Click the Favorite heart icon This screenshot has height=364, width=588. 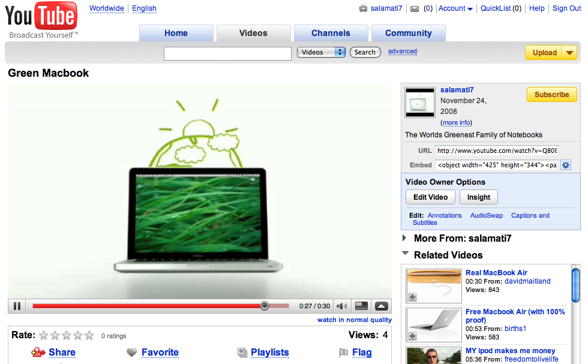131,353
